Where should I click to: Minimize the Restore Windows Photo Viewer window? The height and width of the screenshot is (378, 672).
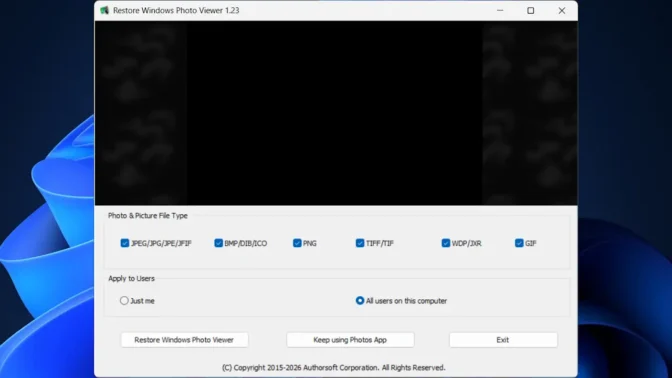pos(500,10)
